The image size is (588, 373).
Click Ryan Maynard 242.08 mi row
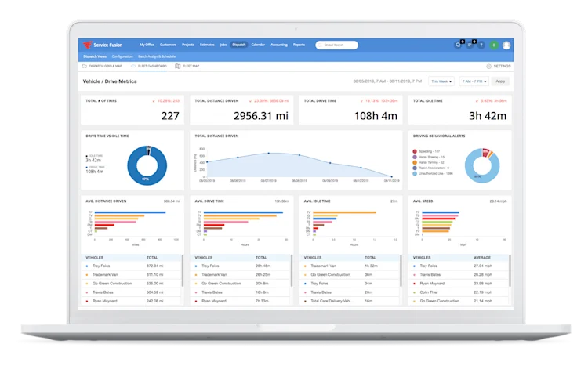point(132,301)
